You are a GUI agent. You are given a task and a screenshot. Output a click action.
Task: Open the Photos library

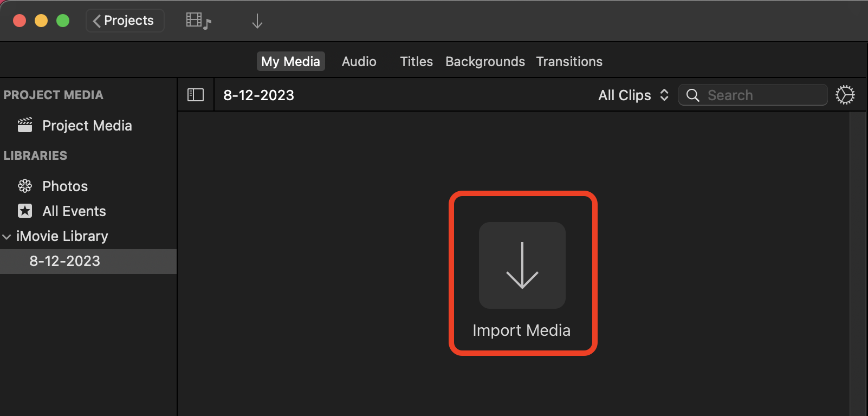point(65,186)
